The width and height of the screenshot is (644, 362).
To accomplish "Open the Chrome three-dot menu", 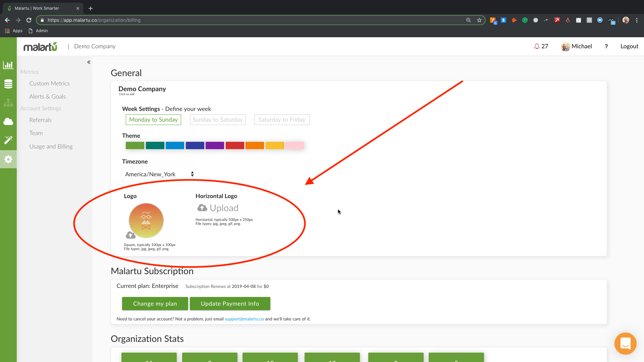I will [x=637, y=20].
